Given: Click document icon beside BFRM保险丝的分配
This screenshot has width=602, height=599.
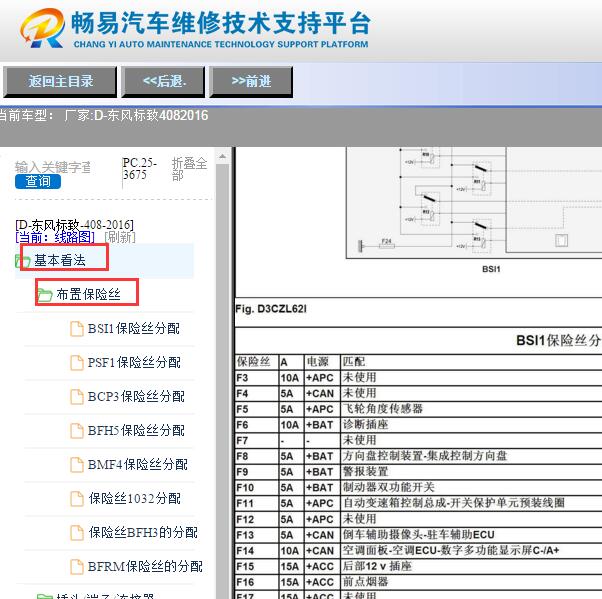Looking at the screenshot, I should coord(77,567).
